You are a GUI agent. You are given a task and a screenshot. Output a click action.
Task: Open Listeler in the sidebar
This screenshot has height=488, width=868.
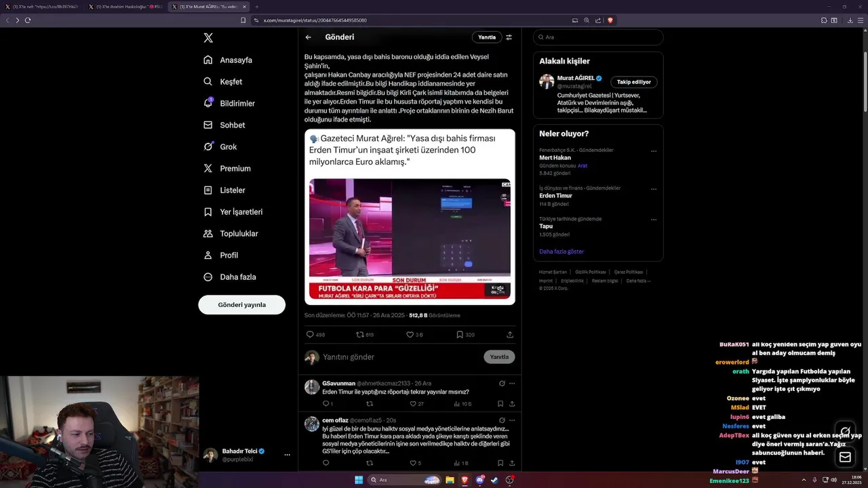[224, 190]
